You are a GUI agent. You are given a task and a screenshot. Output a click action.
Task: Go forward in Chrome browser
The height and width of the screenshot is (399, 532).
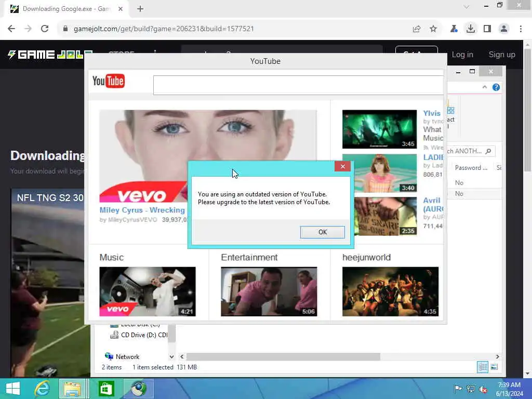tap(28, 29)
